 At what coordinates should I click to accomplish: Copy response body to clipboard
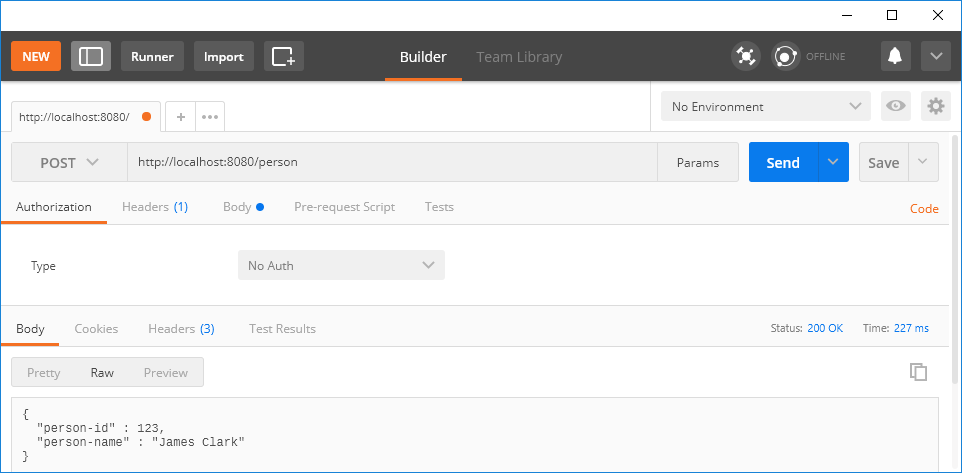[x=918, y=371]
